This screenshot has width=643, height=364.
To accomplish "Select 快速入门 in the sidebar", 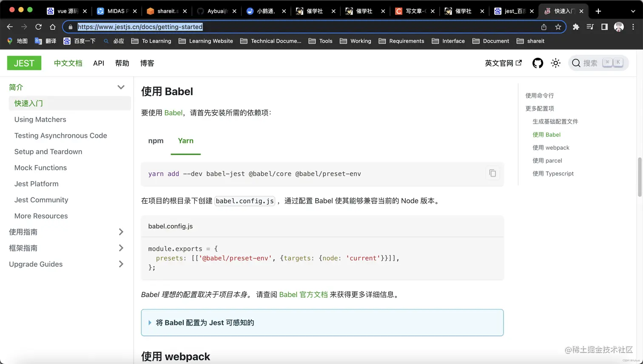I will pos(70,103).
